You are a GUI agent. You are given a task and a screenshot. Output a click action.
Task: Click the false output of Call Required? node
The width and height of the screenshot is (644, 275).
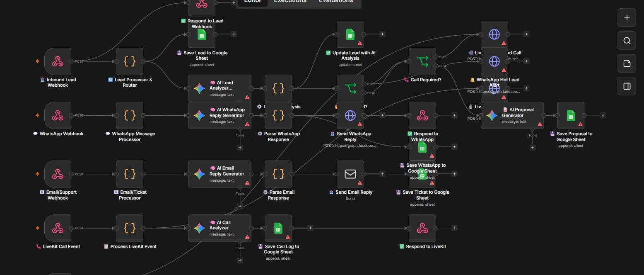point(436,66)
